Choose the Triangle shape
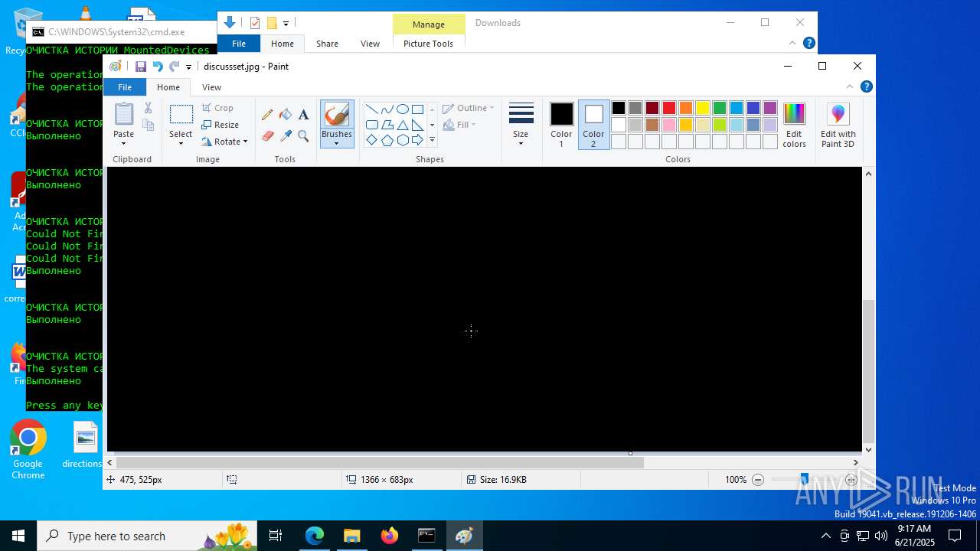Image resolution: width=980 pixels, height=551 pixels. pos(402,125)
